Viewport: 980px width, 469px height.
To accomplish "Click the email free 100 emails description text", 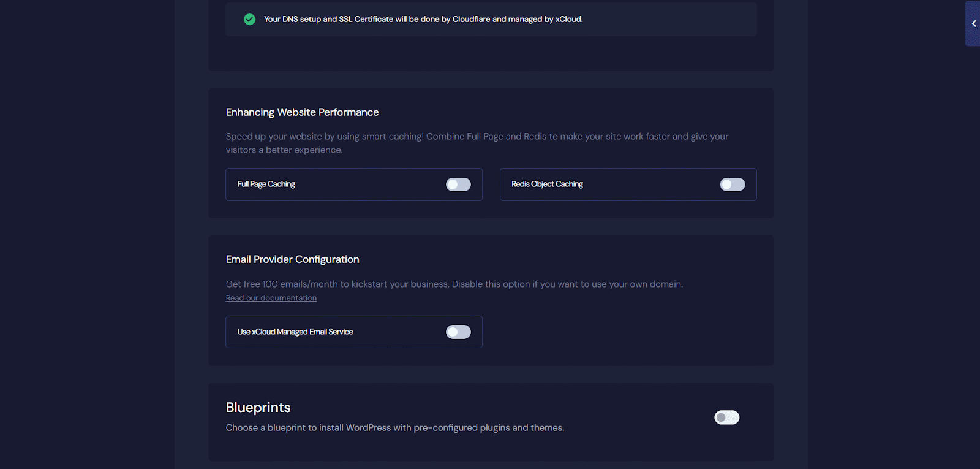I will (453, 284).
